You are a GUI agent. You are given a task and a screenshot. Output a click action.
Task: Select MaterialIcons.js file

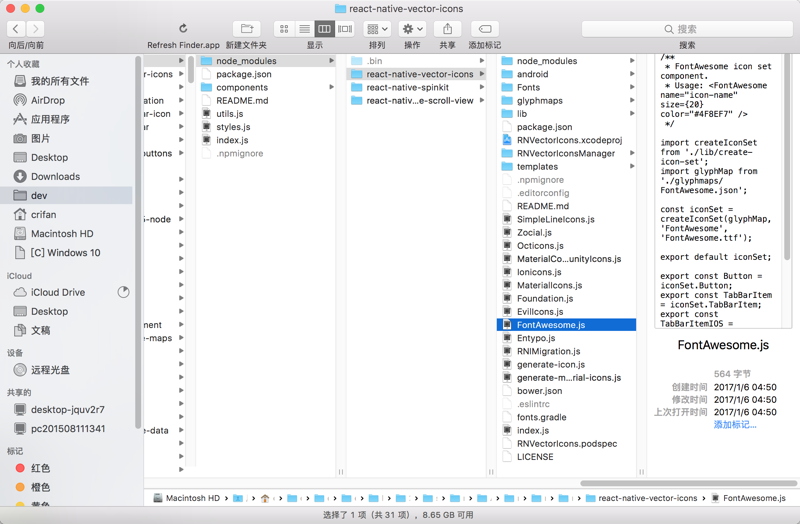566,286
